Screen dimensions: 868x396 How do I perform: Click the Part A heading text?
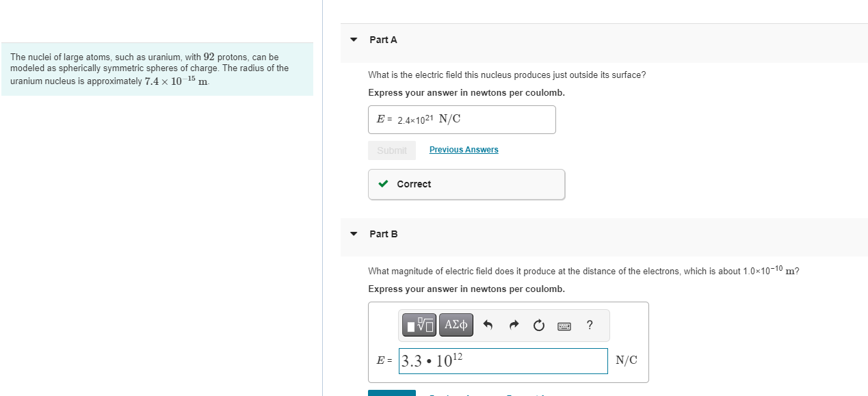coord(383,40)
